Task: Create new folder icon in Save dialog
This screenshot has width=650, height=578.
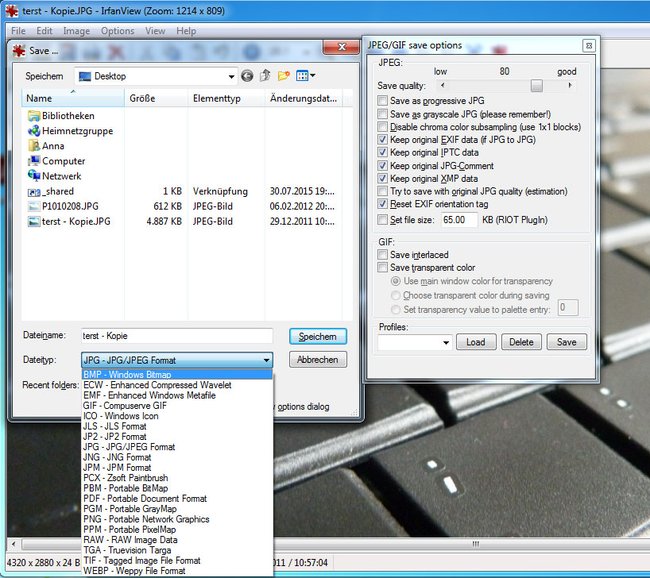Action: 284,76
